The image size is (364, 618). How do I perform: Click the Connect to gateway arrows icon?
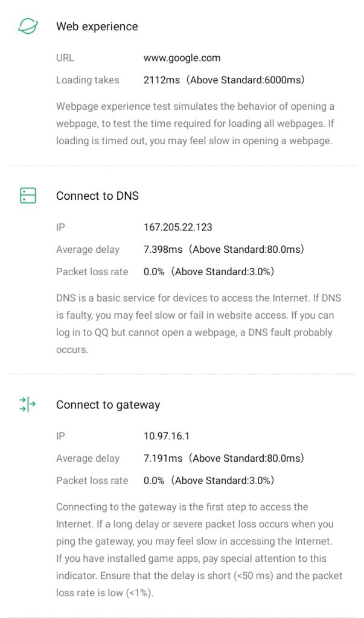coord(28,404)
